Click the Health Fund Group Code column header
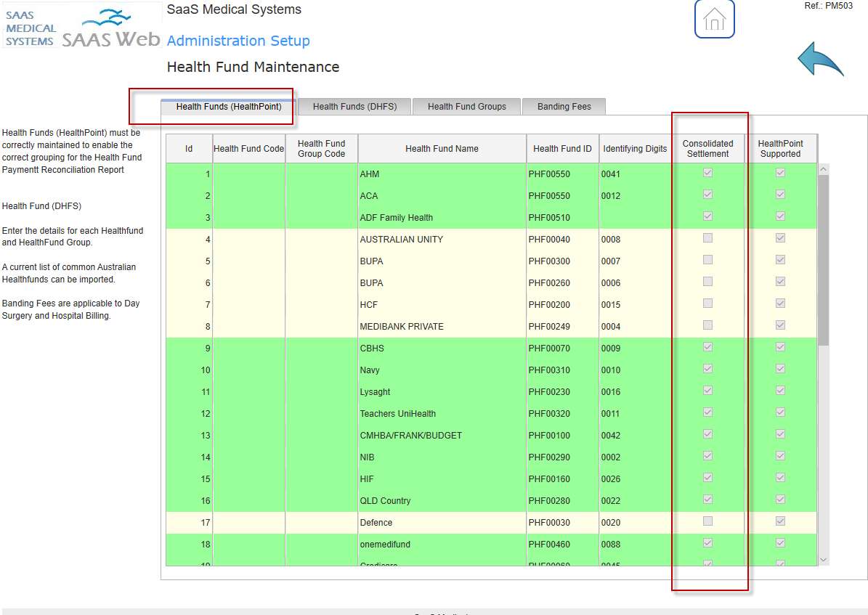The image size is (868, 615). [321, 148]
